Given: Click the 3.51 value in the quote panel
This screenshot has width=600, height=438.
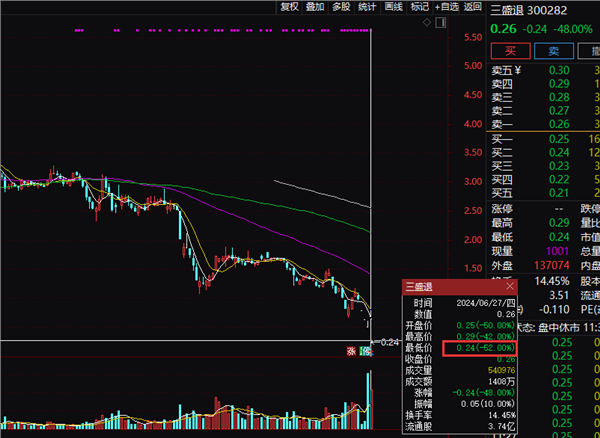Looking at the screenshot, I should 559,295.
